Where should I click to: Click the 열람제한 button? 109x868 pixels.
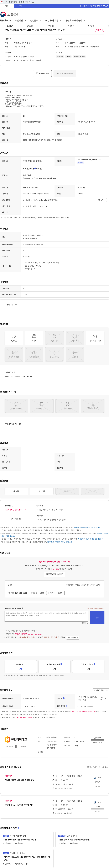[22, 746]
